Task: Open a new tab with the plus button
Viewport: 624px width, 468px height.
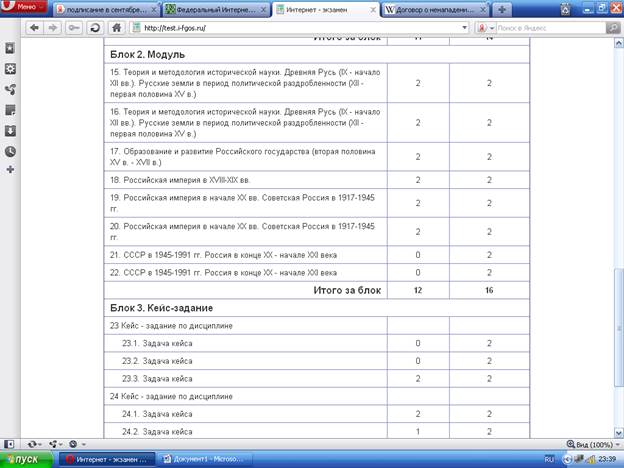Action: tap(502, 10)
